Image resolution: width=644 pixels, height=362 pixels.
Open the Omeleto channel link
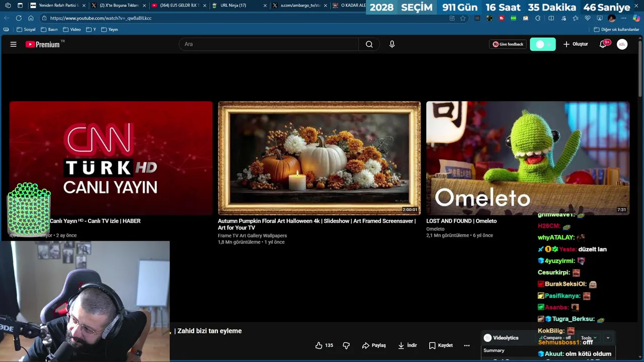point(435,229)
